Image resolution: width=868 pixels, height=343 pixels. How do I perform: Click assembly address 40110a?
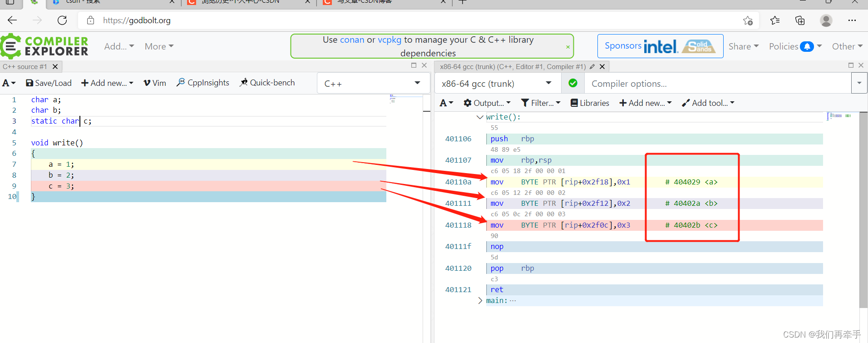458,182
